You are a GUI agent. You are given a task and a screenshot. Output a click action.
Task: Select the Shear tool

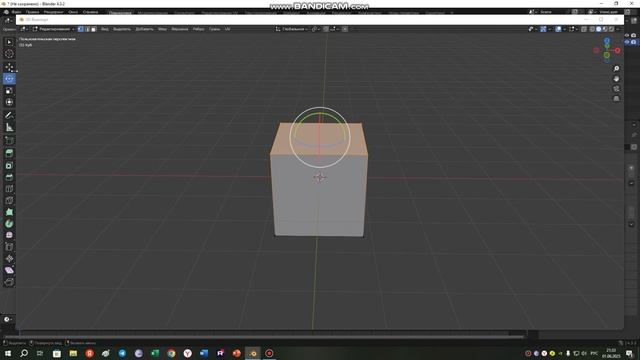point(9,270)
